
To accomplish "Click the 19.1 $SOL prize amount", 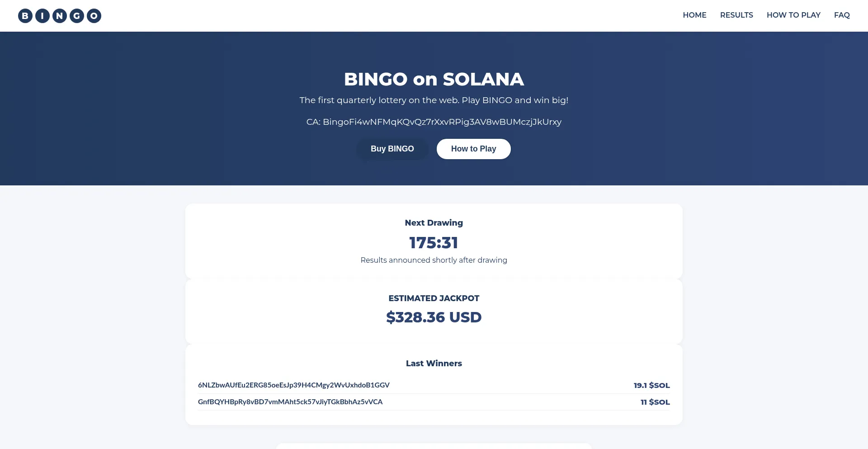I will [651, 386].
